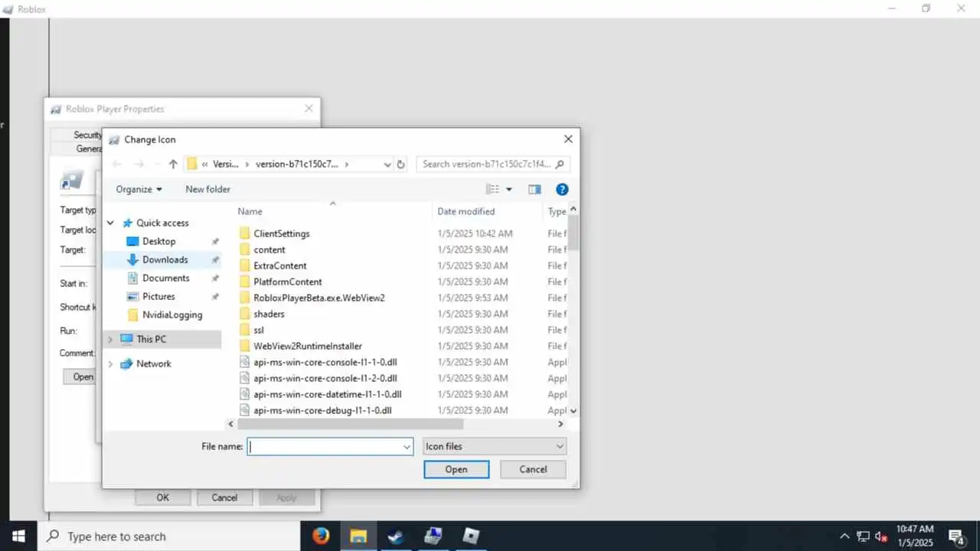The height and width of the screenshot is (551, 980).
Task: Click Open in Change Icon dialog
Action: pos(456,469)
